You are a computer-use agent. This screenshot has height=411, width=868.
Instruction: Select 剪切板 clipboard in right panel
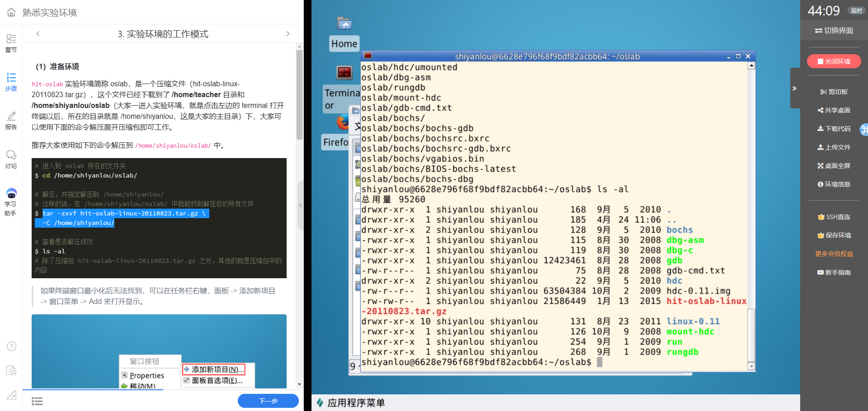(x=834, y=92)
